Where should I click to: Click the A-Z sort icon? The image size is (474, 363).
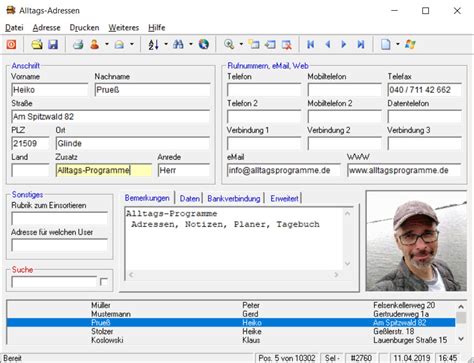pos(153,44)
